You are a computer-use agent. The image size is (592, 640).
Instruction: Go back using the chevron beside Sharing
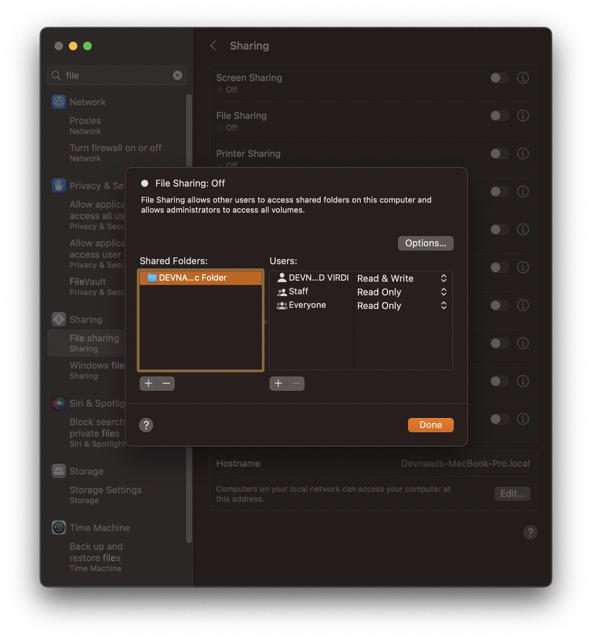(213, 46)
